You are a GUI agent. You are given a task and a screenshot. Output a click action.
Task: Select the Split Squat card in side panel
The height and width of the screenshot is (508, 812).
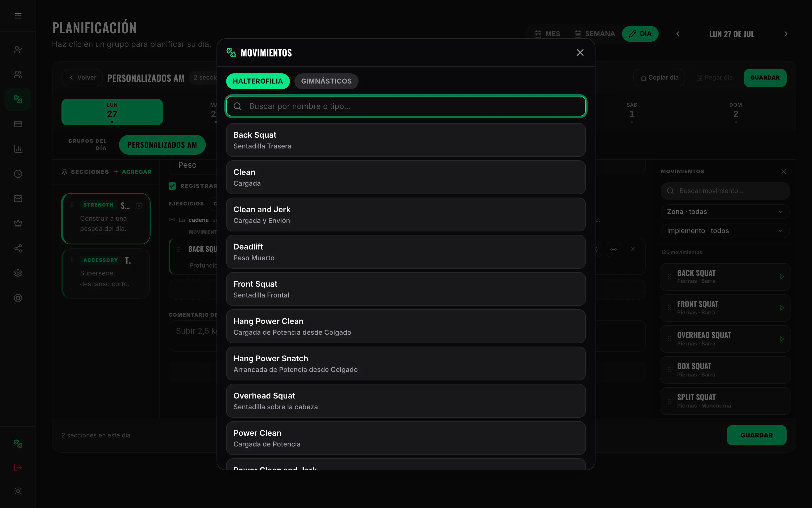(x=725, y=401)
